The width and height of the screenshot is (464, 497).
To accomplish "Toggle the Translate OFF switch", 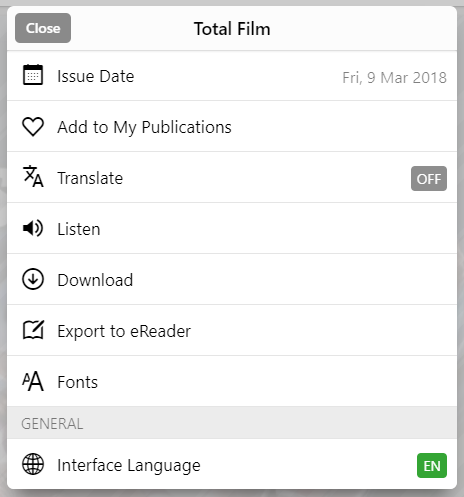I will (429, 178).
